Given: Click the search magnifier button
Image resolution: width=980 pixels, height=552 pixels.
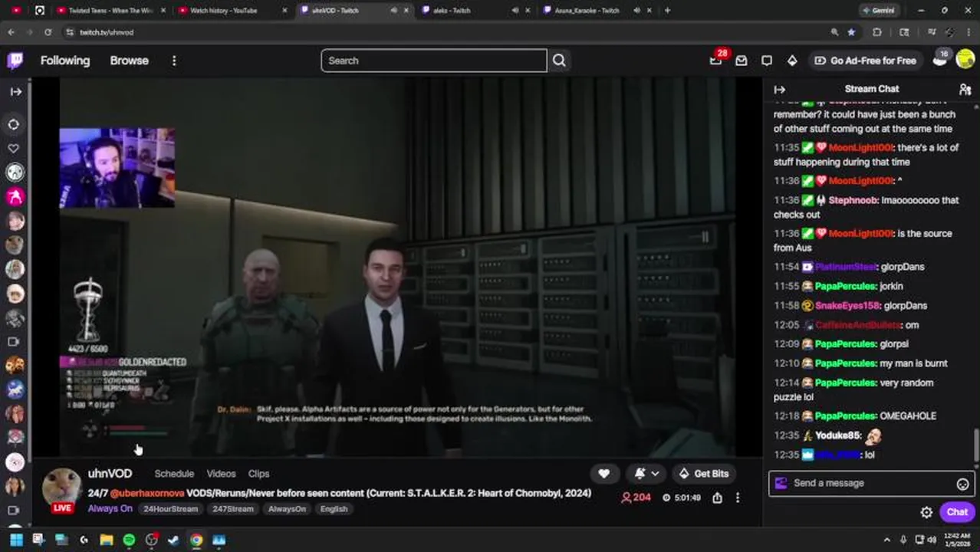Looking at the screenshot, I should point(559,61).
